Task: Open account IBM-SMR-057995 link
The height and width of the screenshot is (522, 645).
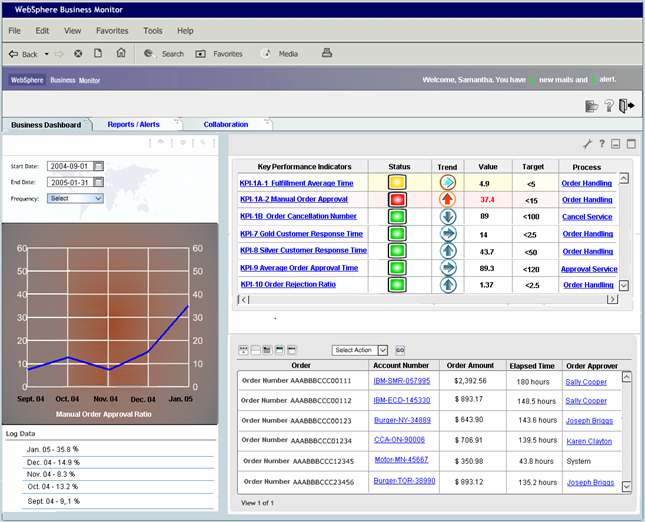Action: coord(401,381)
